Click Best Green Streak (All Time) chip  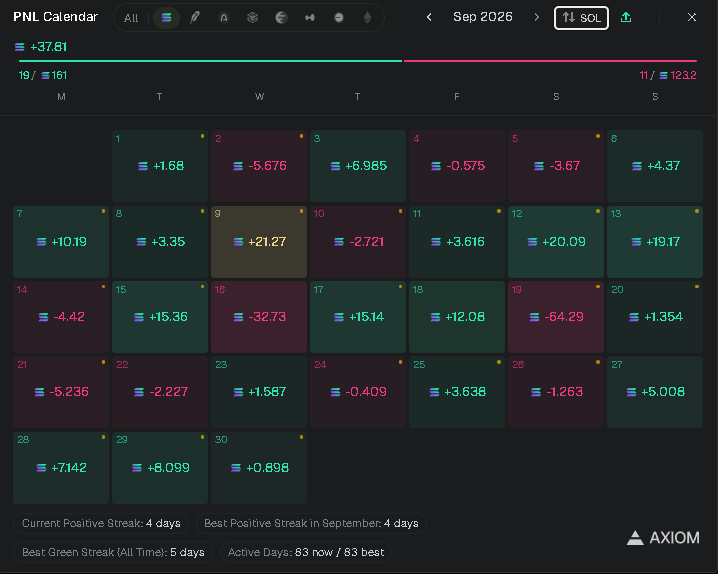(113, 552)
